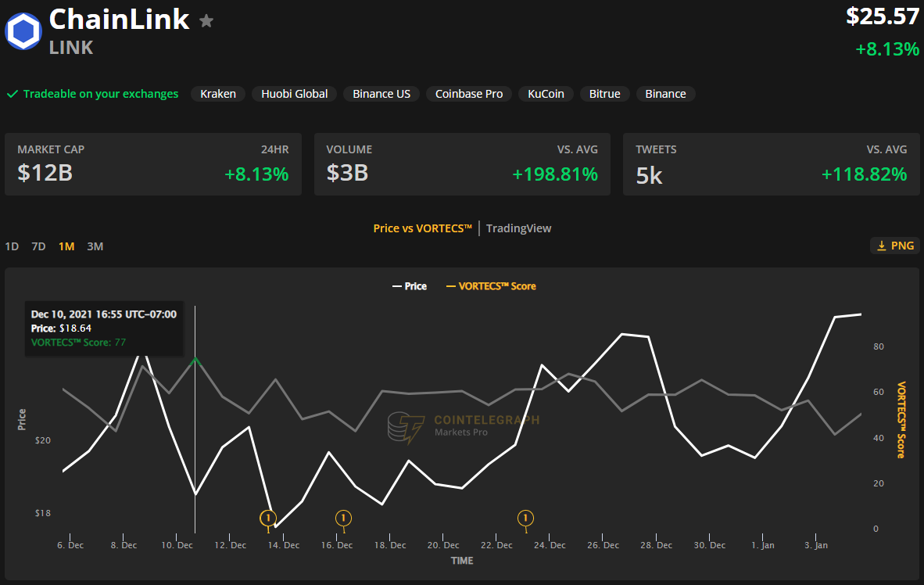This screenshot has width=924, height=585.
Task: Click the alert marker near 24. Dec
Action: pyautogui.click(x=526, y=518)
